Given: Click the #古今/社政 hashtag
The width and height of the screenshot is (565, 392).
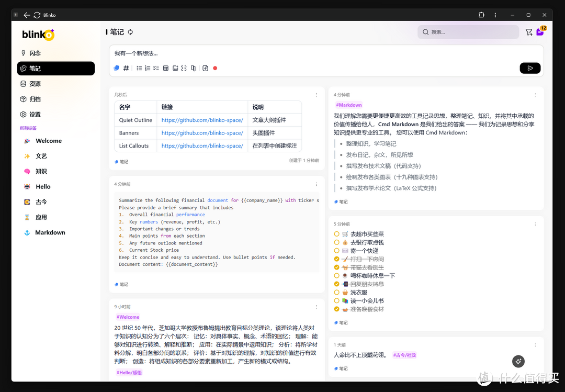Looking at the screenshot, I should click(x=404, y=355).
